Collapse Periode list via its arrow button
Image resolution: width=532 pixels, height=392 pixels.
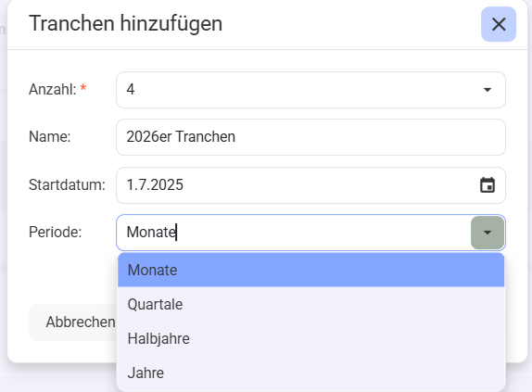click(x=488, y=233)
